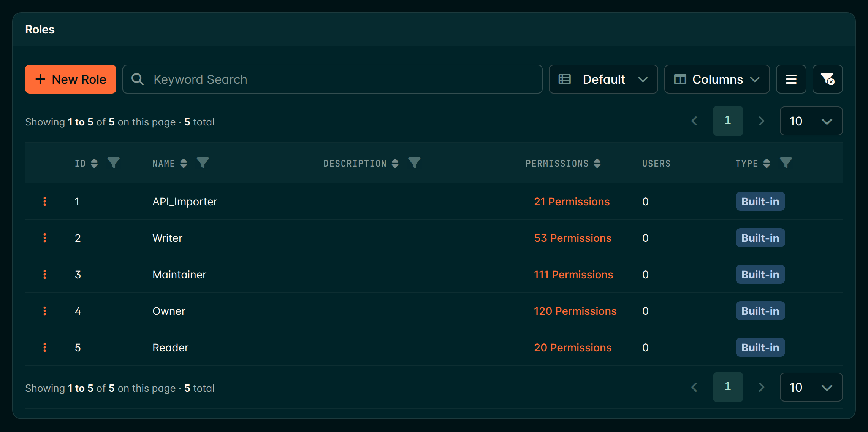Sort the table by Type column

pos(767,164)
